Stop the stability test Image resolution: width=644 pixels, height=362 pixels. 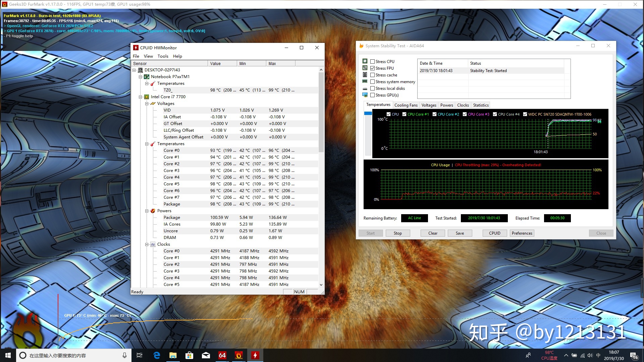coord(397,233)
